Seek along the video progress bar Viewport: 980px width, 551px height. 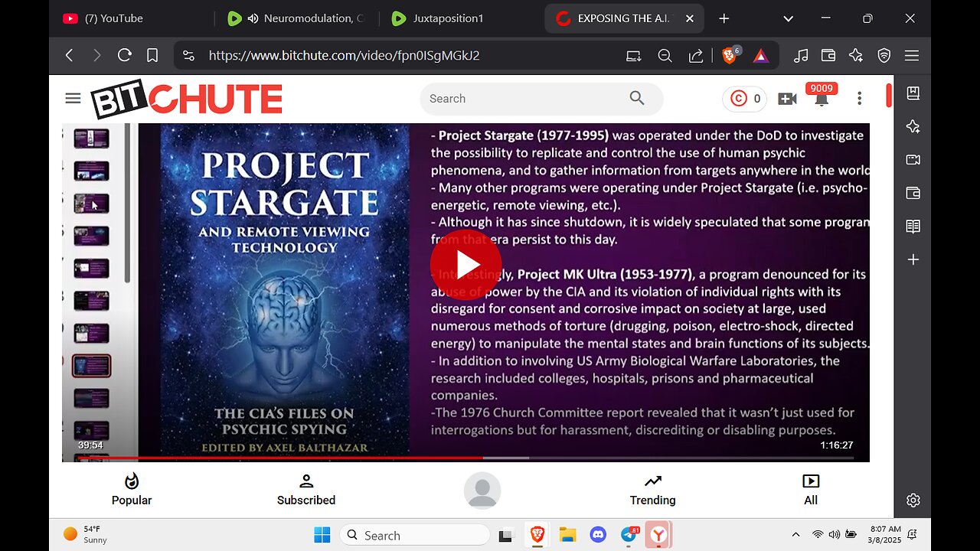[465, 458]
